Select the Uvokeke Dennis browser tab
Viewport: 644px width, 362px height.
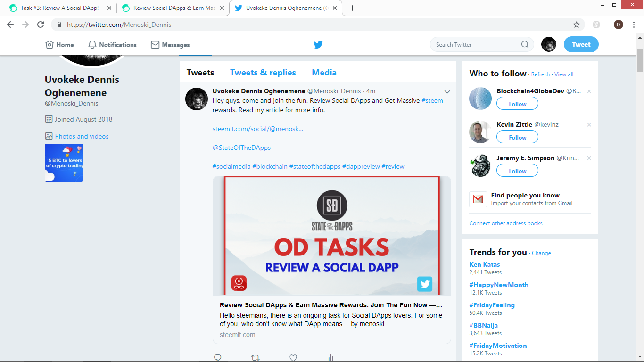coord(286,8)
